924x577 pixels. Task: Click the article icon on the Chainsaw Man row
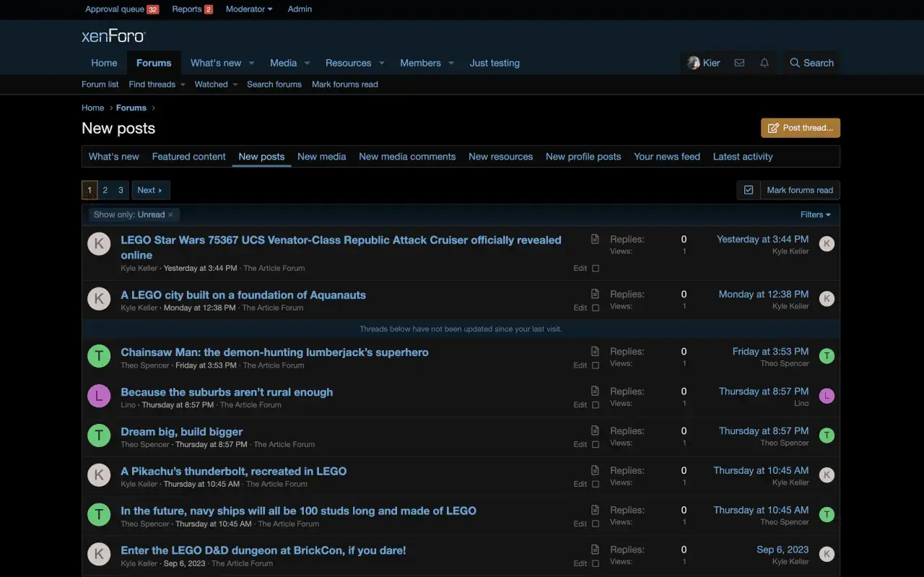[x=595, y=351]
